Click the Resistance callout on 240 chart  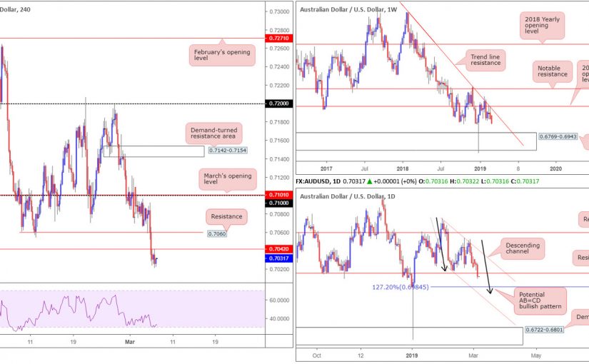226,216
